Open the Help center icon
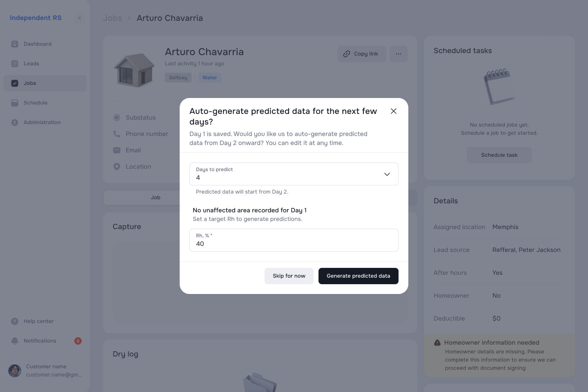588x392 pixels. point(15,321)
